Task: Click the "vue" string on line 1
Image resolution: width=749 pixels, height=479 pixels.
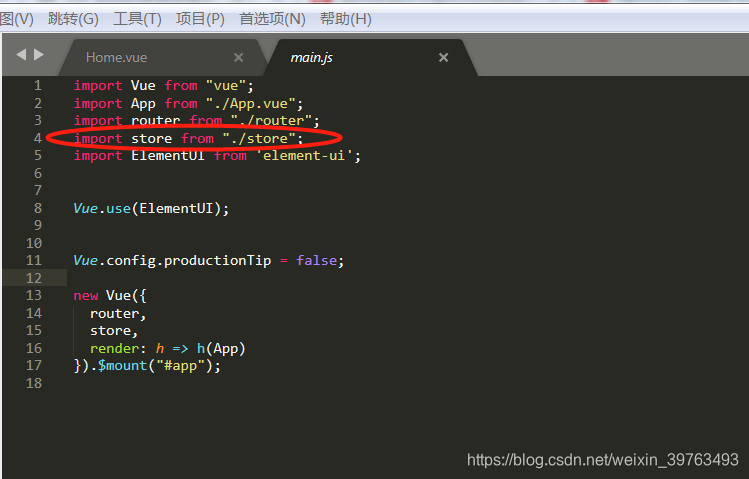Action: click(226, 86)
